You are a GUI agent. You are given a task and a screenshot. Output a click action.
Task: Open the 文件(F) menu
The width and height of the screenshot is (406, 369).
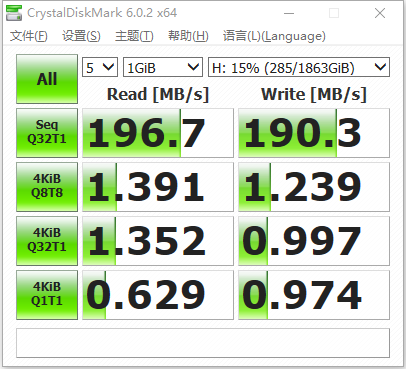(29, 36)
